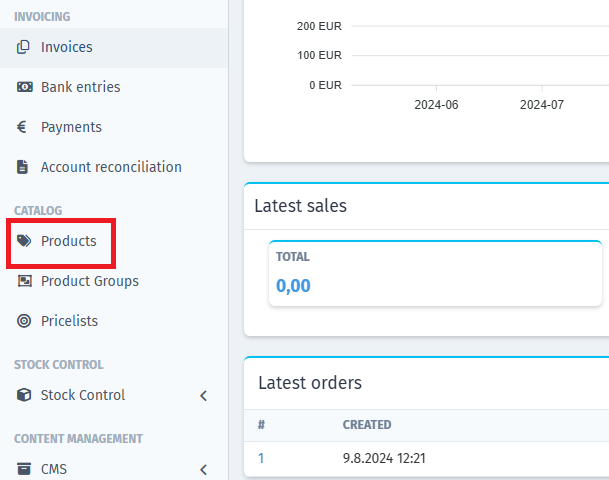This screenshot has height=480, width=609.
Task: Click the euro icon beside Payments
Action: click(22, 127)
